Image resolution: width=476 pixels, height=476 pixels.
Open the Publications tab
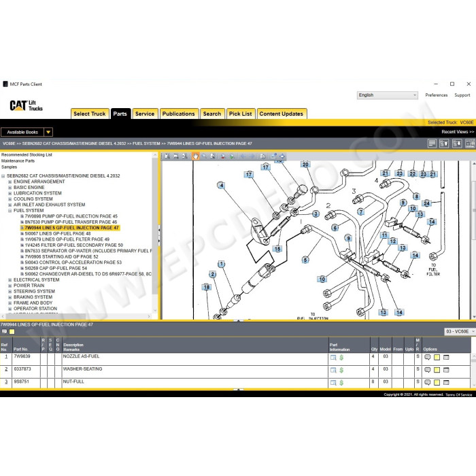[178, 114]
